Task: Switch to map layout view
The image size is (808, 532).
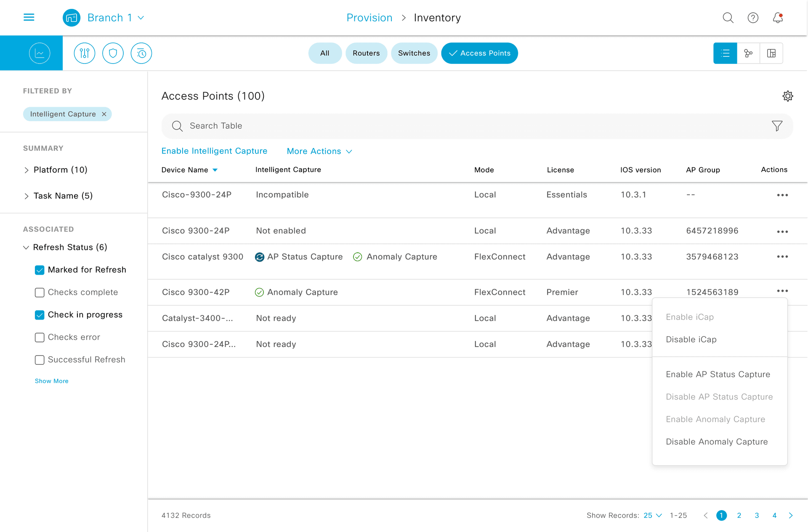Action: pos(771,53)
